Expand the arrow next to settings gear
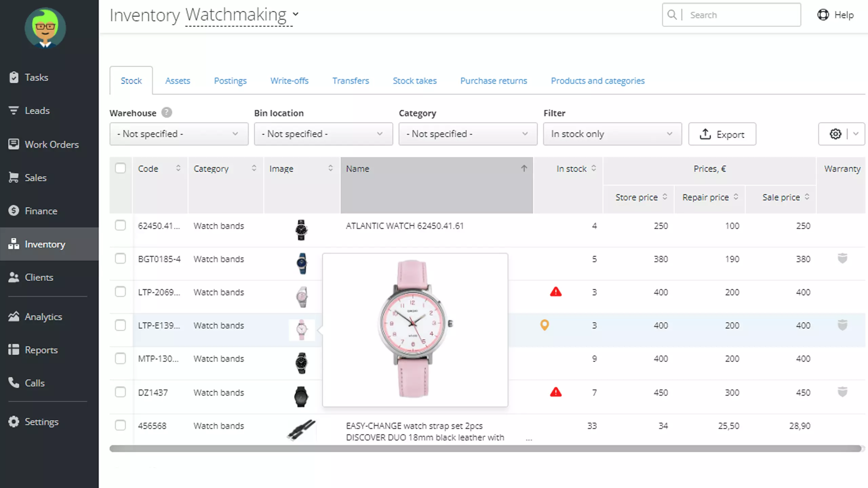The width and height of the screenshot is (868, 488). (x=856, y=134)
